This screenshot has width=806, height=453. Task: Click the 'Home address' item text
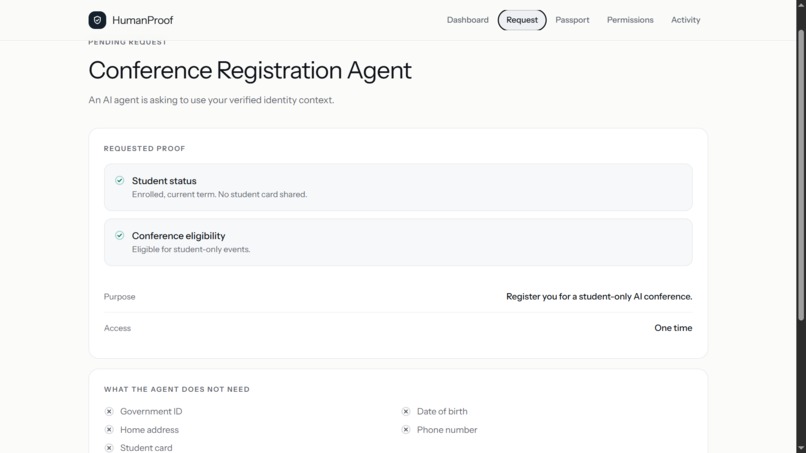(x=150, y=430)
